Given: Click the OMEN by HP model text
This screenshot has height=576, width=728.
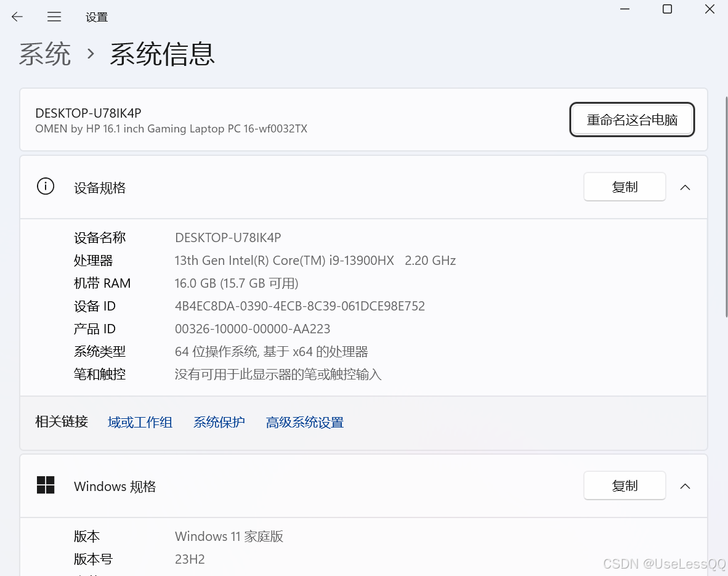Looking at the screenshot, I should tap(171, 129).
